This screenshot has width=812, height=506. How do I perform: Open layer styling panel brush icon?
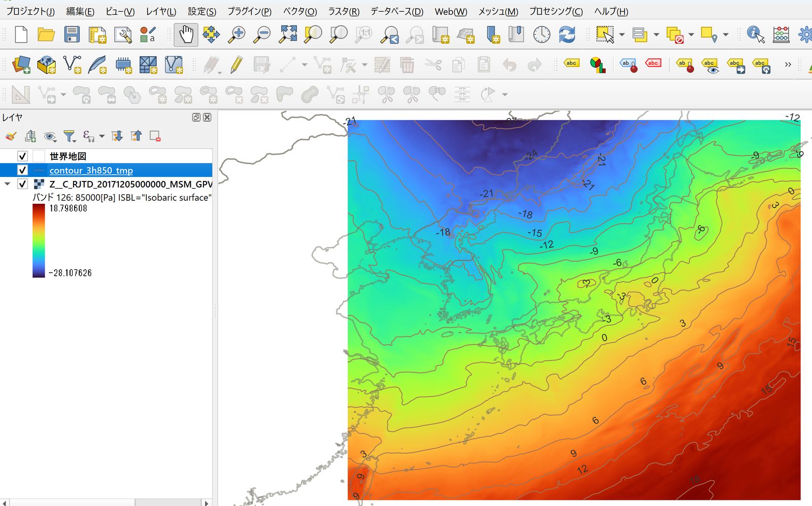tap(11, 136)
